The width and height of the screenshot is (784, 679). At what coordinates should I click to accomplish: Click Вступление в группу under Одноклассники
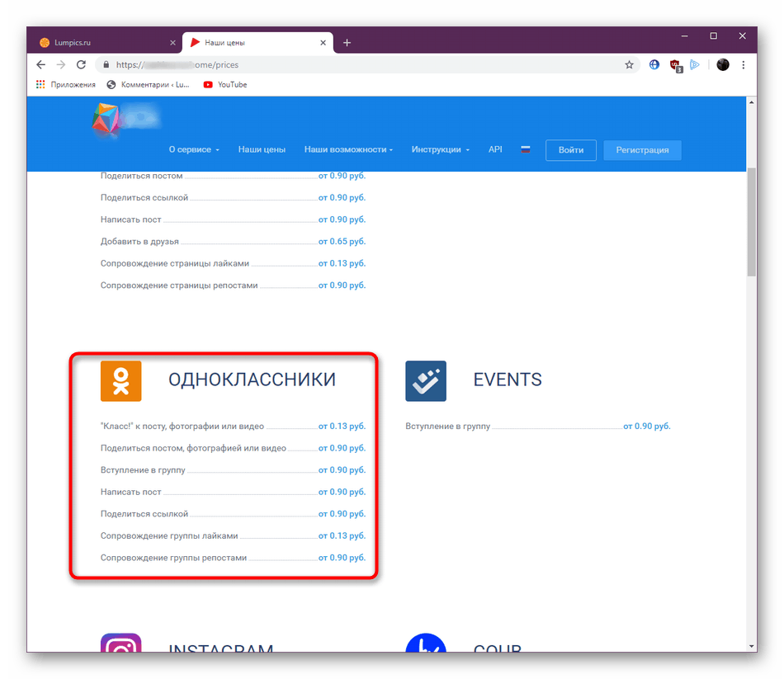click(x=143, y=470)
